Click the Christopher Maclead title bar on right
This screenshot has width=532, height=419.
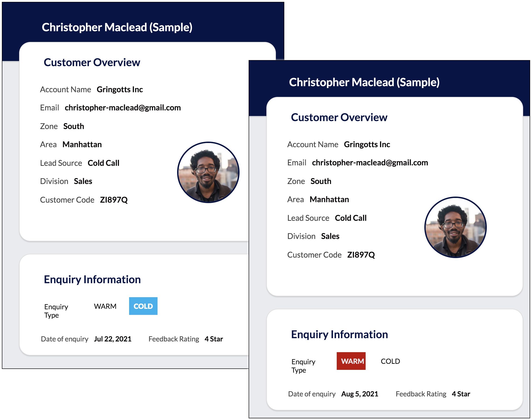tap(364, 83)
